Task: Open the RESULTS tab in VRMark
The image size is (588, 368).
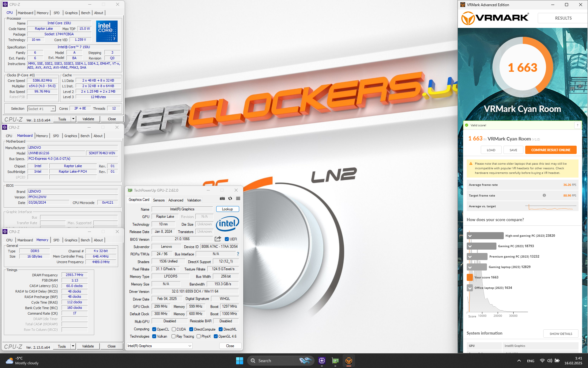Action: 563,18
